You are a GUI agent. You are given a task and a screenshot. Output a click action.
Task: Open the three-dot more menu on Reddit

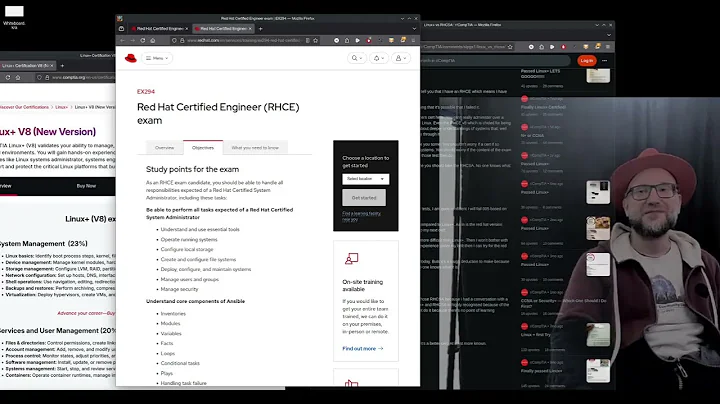pos(604,61)
